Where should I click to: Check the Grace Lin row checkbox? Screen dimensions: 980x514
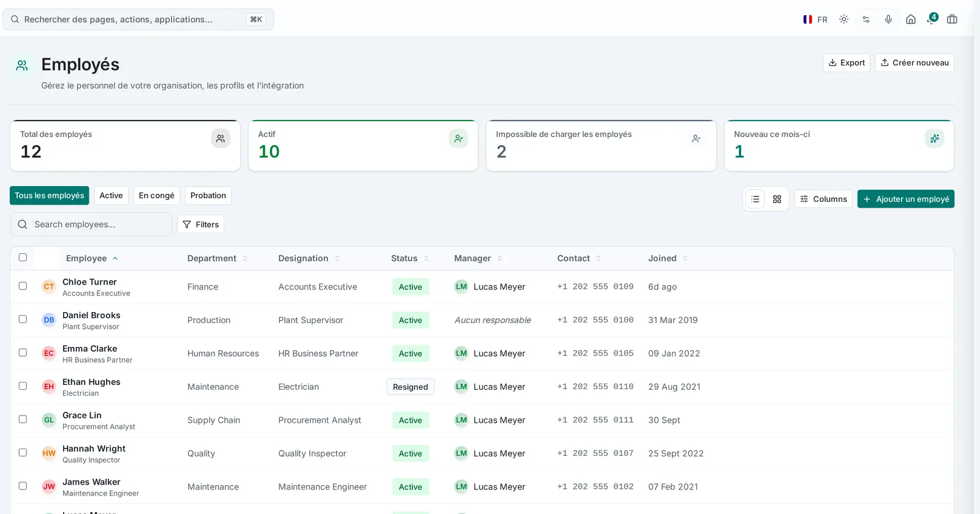click(23, 419)
